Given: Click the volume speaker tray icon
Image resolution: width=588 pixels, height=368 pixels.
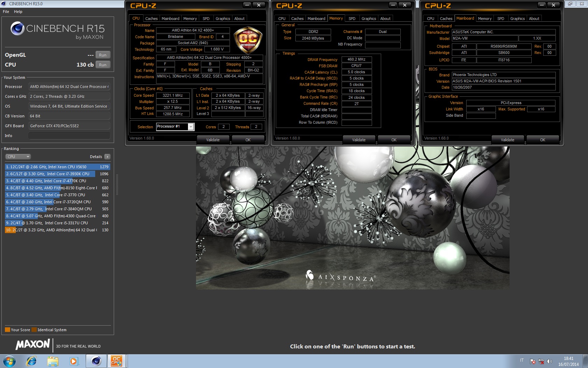Looking at the screenshot, I should (x=549, y=361).
